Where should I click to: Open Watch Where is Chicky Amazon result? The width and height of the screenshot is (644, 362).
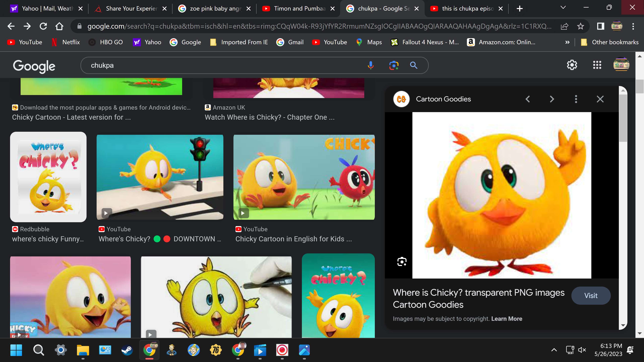pos(270,117)
